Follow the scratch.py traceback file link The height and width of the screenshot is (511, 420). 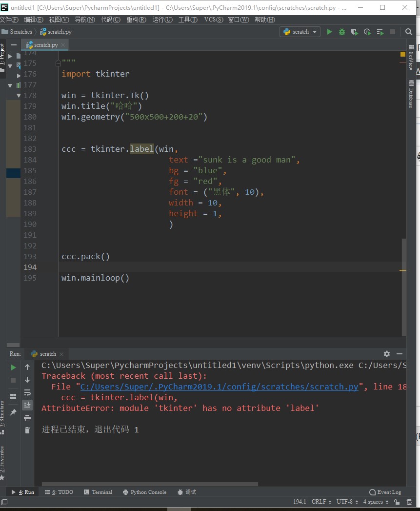tap(220, 387)
